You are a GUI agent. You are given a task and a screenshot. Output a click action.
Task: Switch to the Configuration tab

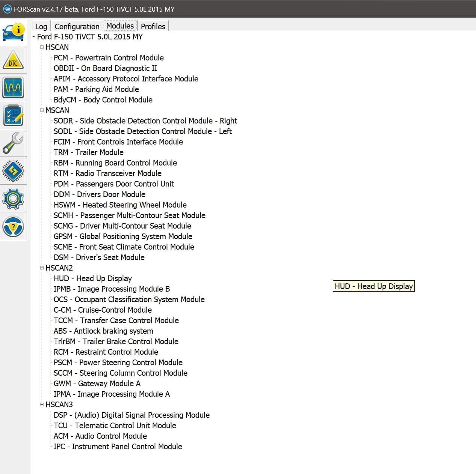[x=77, y=26]
